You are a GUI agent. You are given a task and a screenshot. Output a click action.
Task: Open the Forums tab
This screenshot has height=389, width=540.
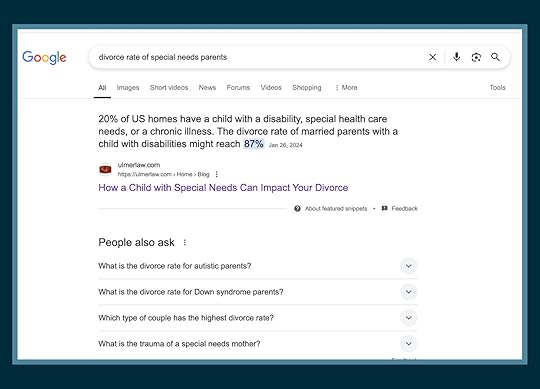[238, 87]
